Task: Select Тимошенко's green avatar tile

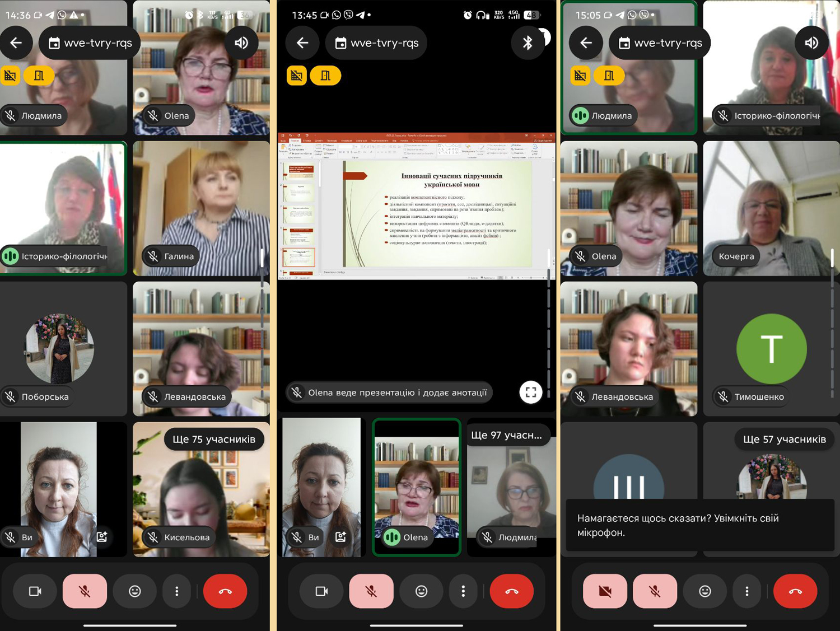Action: pyautogui.click(x=771, y=349)
